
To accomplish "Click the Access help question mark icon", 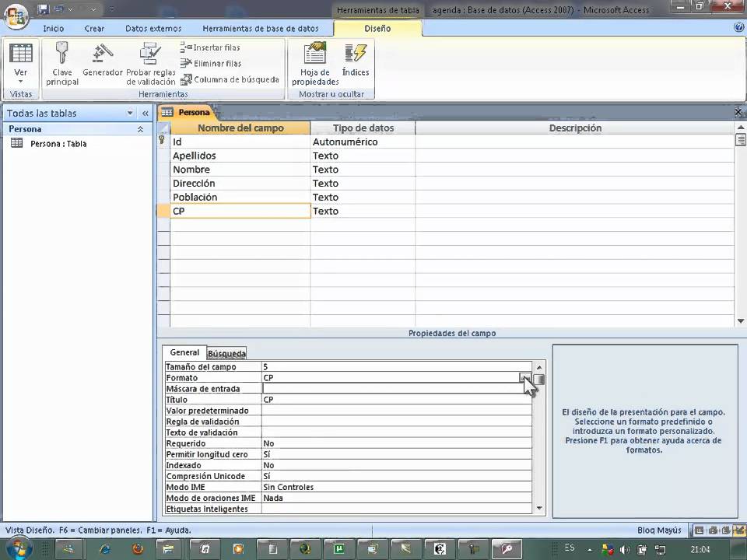I will point(738,28).
